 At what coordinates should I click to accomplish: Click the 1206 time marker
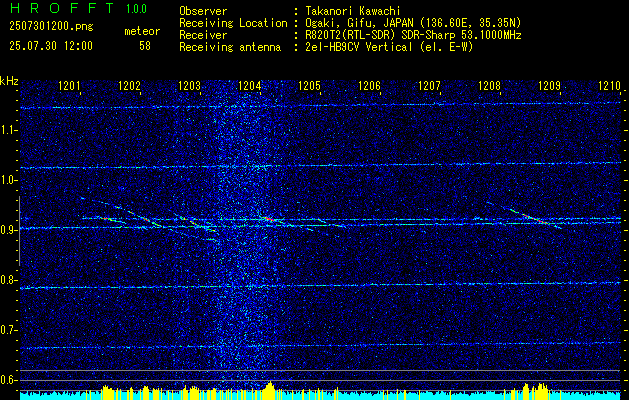tap(369, 86)
